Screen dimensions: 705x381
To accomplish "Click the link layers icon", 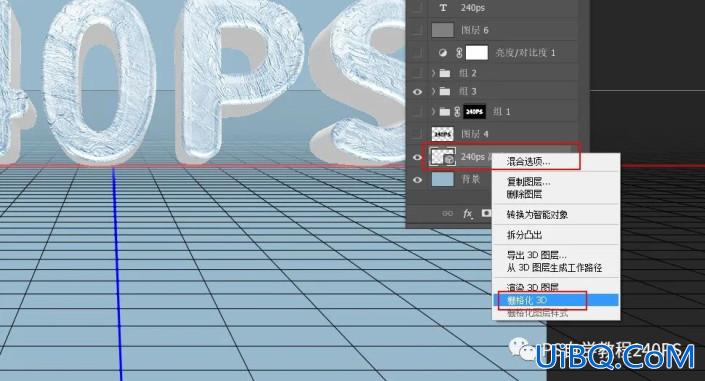I will 447,213.
